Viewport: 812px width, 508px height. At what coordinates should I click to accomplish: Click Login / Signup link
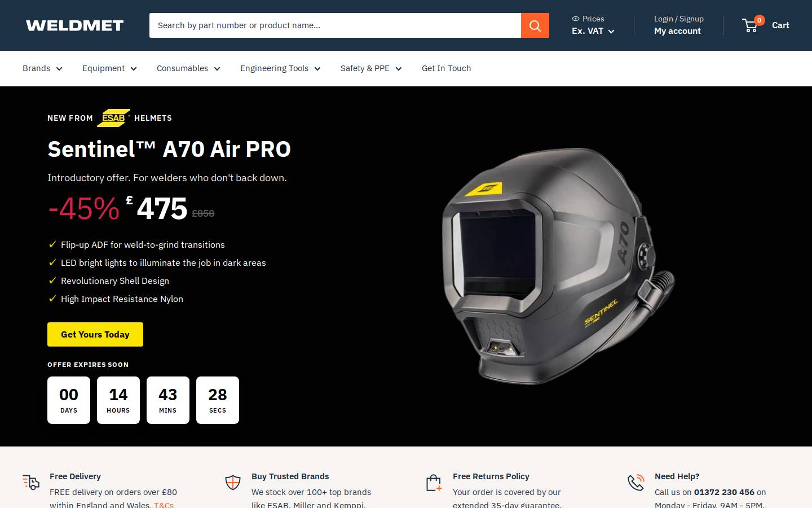[x=679, y=19]
